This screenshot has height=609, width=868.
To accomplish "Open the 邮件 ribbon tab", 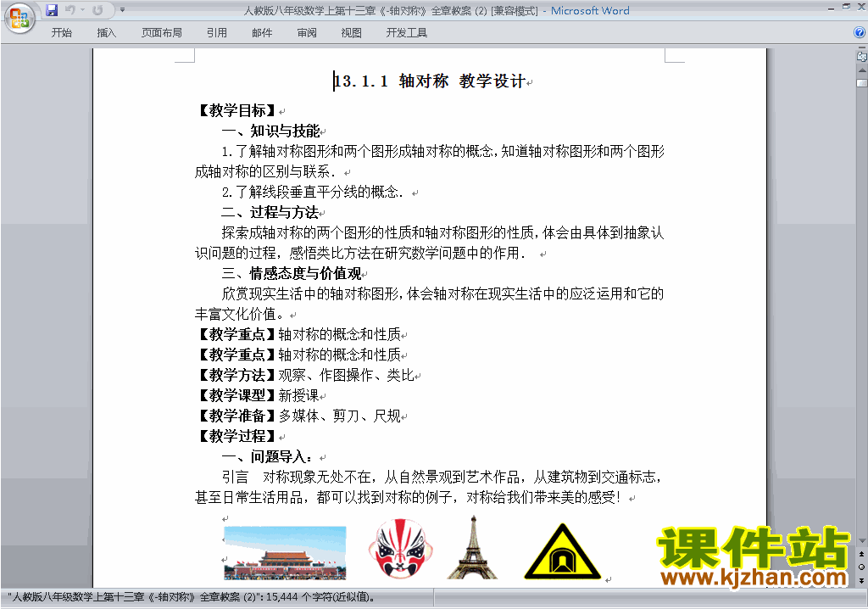I will click(x=262, y=33).
